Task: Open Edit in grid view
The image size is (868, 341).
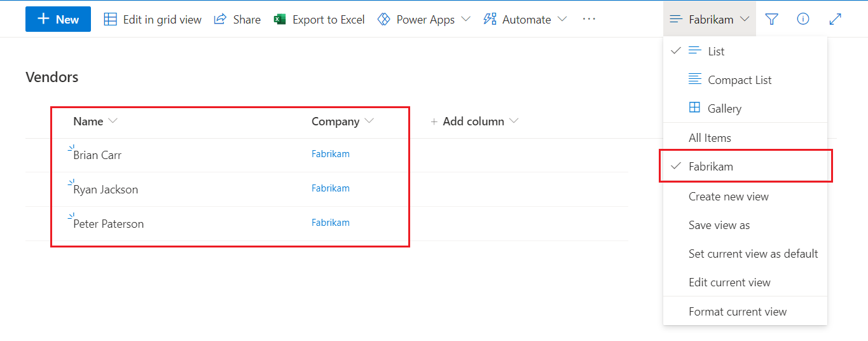Action: [x=153, y=19]
